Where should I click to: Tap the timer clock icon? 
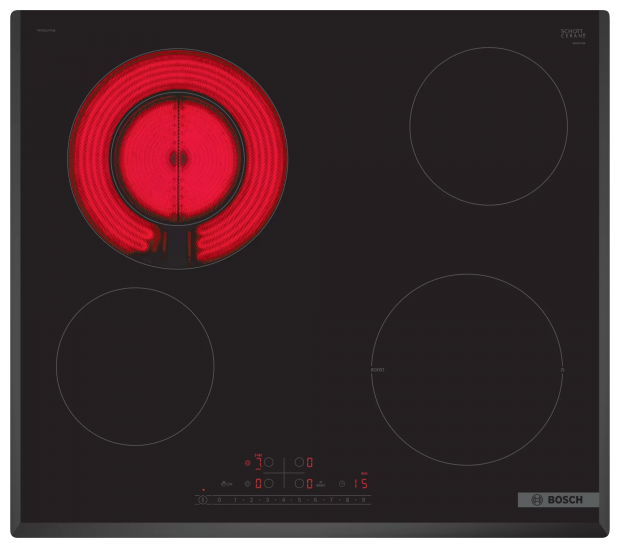point(342,483)
